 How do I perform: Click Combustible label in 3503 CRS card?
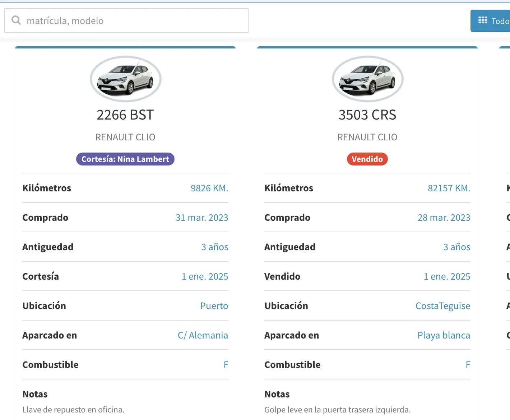(292, 365)
